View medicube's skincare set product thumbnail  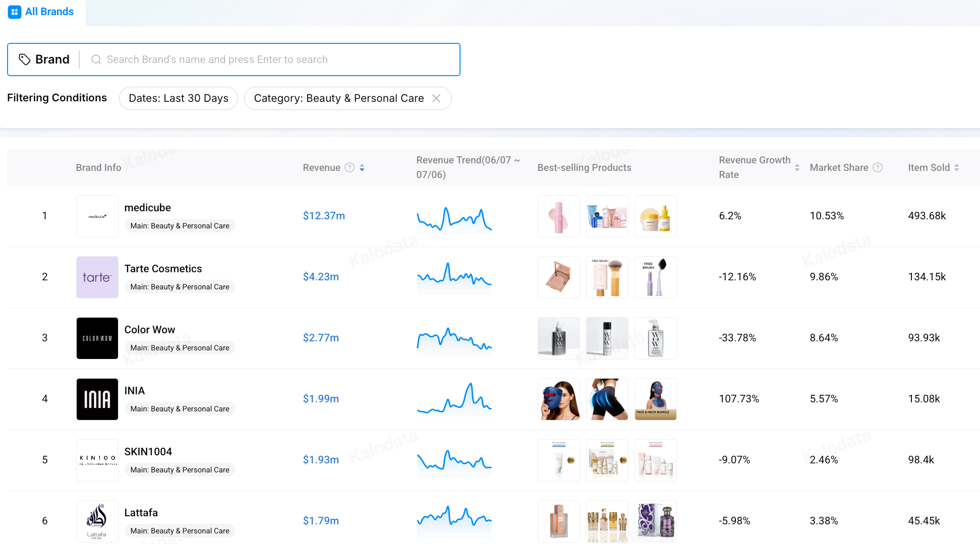(607, 216)
